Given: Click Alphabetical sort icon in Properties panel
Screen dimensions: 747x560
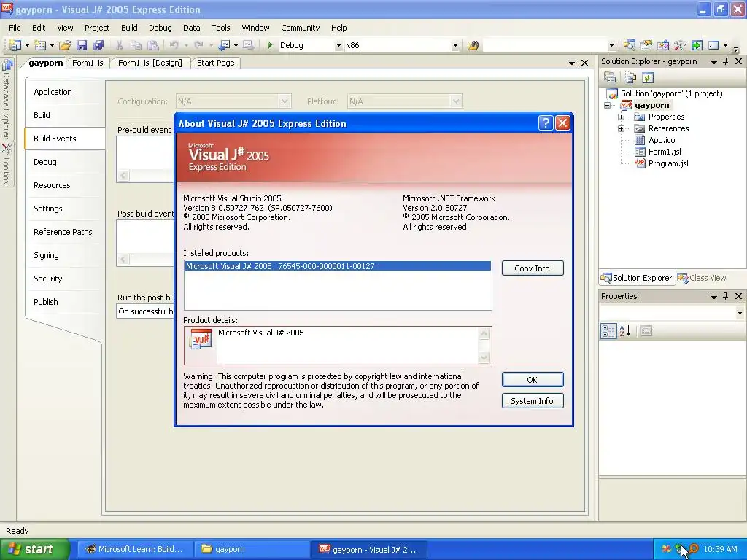Looking at the screenshot, I should pyautogui.click(x=625, y=331).
